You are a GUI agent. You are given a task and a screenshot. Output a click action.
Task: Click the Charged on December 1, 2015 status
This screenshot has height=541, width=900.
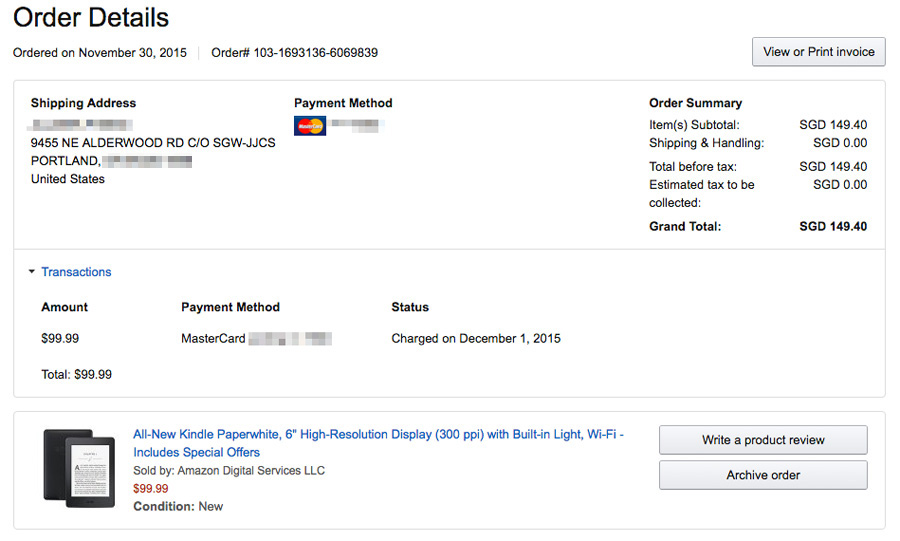(x=476, y=338)
